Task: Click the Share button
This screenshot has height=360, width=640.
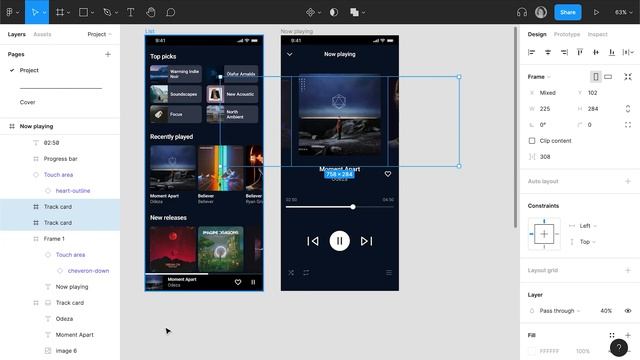Action: pos(567,12)
